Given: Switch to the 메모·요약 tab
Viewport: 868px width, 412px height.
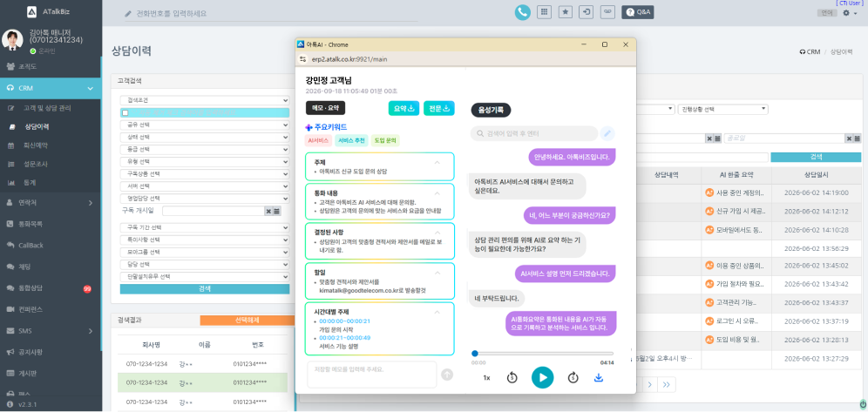Looking at the screenshot, I should (x=325, y=108).
